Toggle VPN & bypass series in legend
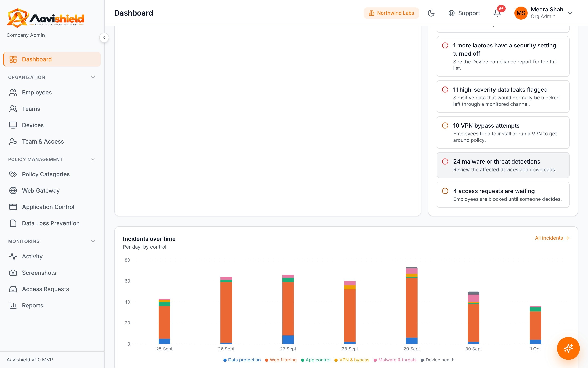 pos(352,360)
